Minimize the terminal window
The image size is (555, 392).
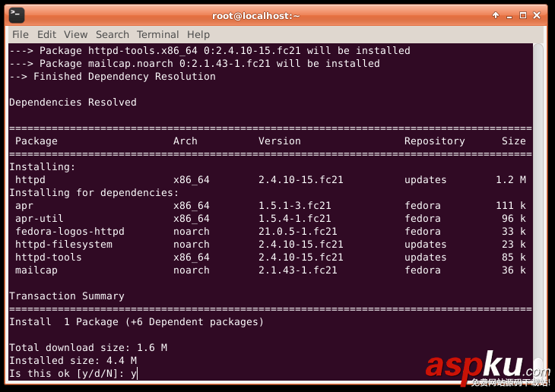click(x=509, y=16)
